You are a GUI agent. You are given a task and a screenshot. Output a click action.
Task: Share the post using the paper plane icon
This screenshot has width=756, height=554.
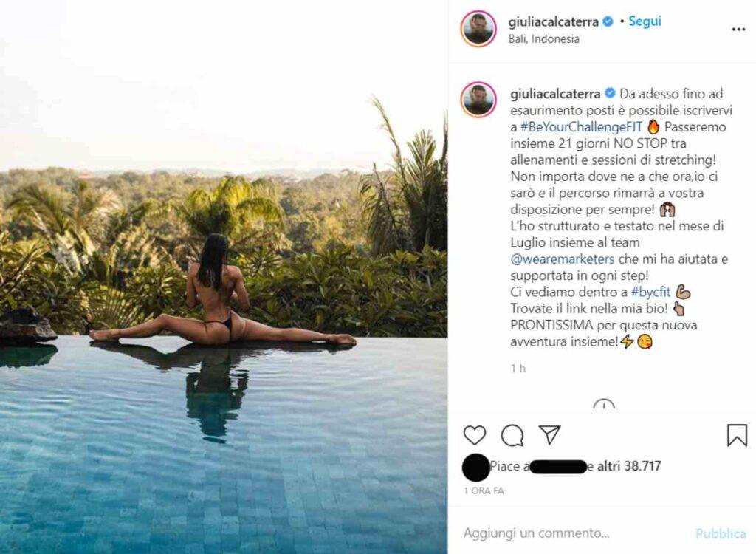pyautogui.click(x=549, y=435)
